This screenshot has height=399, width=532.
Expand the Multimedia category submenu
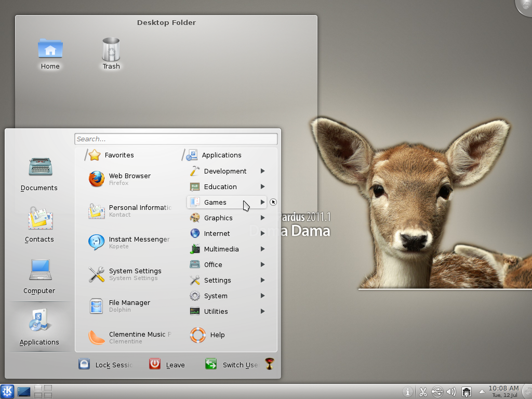[223, 249]
